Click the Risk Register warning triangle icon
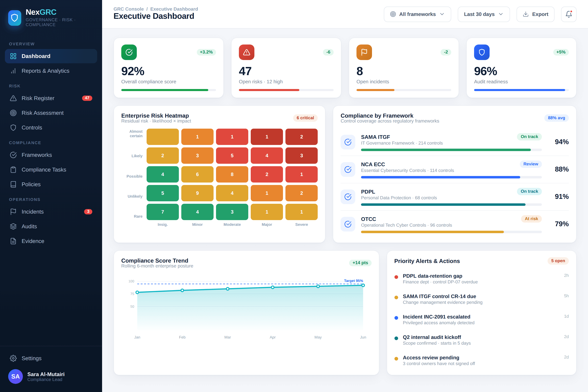This screenshot has width=588, height=392. (x=13, y=98)
